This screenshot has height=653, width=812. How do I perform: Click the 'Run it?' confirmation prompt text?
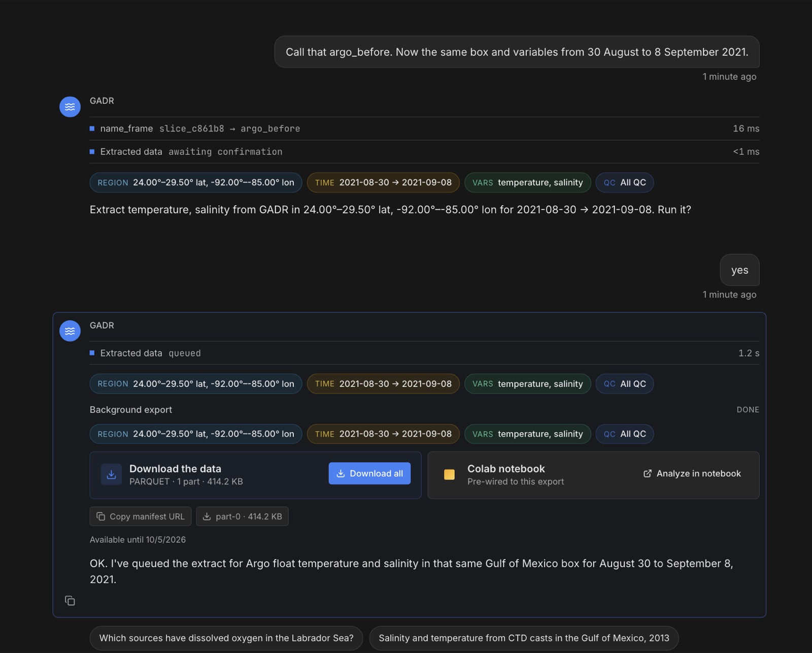(x=674, y=210)
